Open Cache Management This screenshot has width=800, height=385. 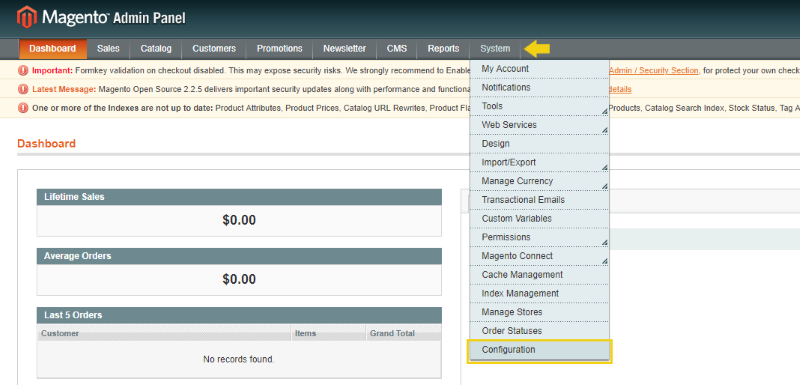click(x=539, y=275)
